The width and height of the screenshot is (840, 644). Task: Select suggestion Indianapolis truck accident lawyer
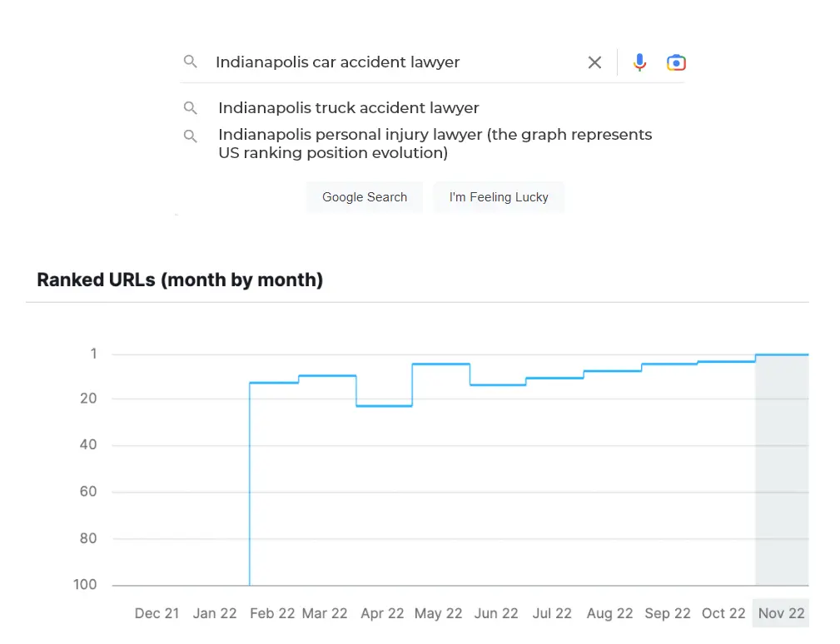click(348, 108)
